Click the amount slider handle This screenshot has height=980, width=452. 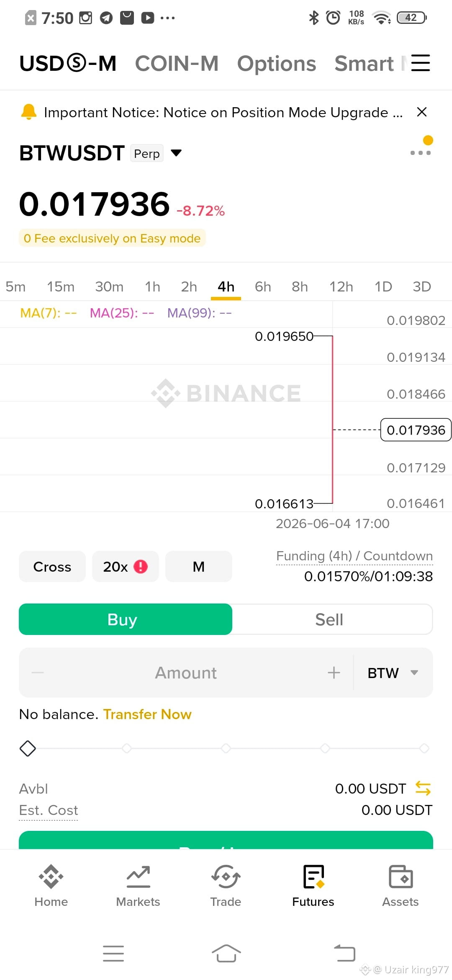pyautogui.click(x=28, y=748)
